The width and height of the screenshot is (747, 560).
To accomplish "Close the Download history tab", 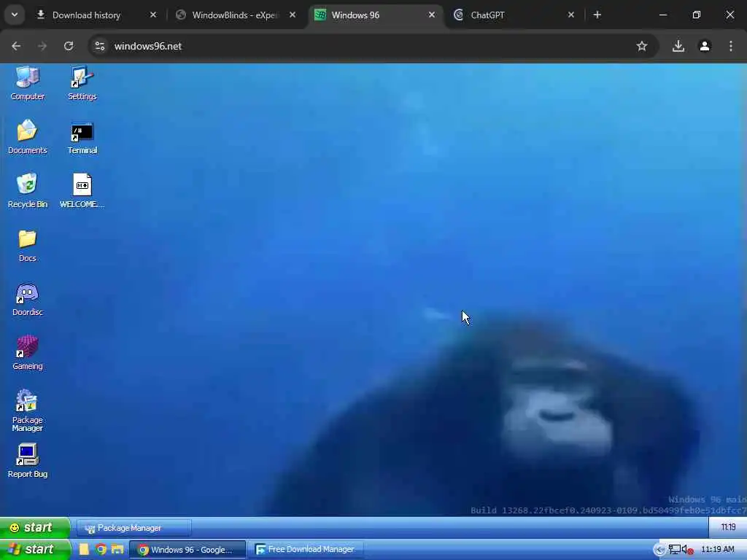I will [x=153, y=15].
